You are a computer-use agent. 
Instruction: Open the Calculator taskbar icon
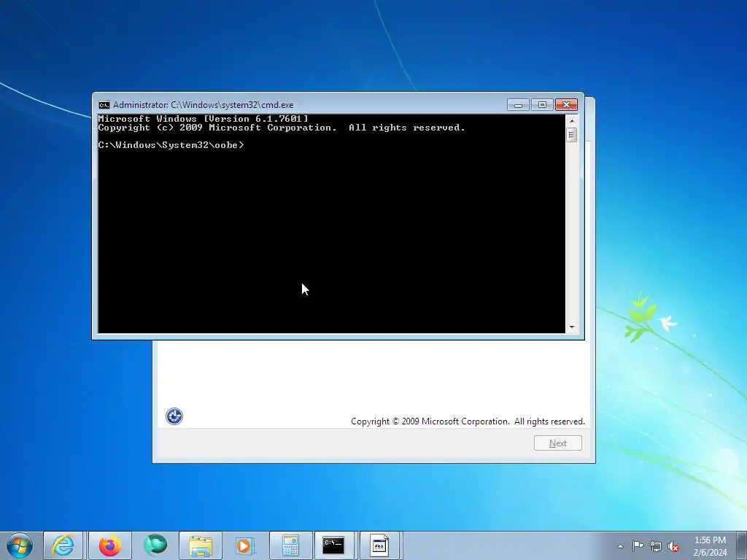pos(290,545)
